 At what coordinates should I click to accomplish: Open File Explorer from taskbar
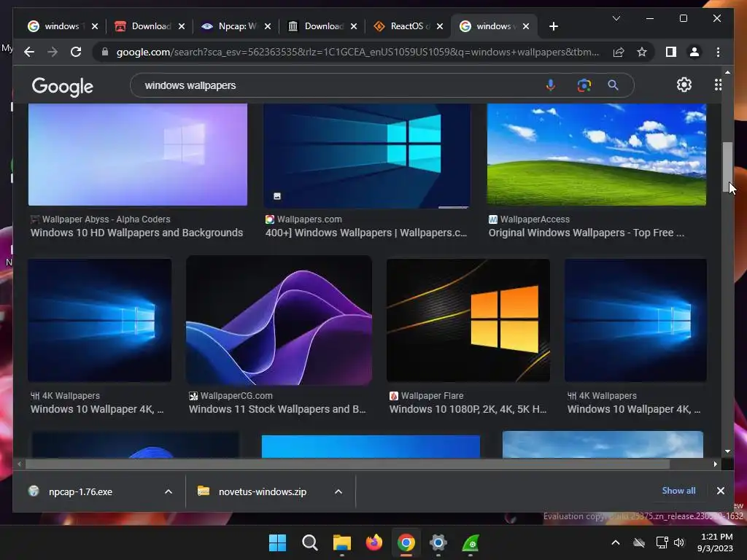click(341, 542)
